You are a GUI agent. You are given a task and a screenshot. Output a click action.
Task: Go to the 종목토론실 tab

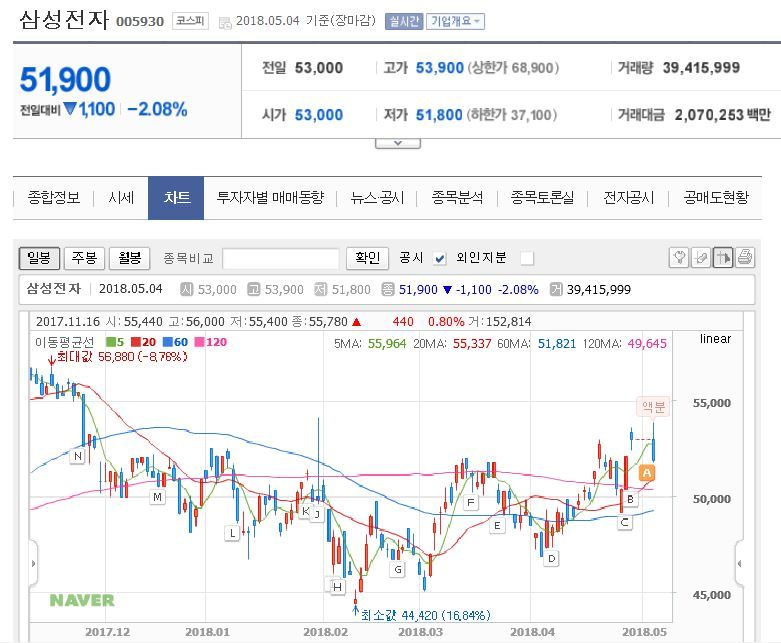click(x=542, y=198)
